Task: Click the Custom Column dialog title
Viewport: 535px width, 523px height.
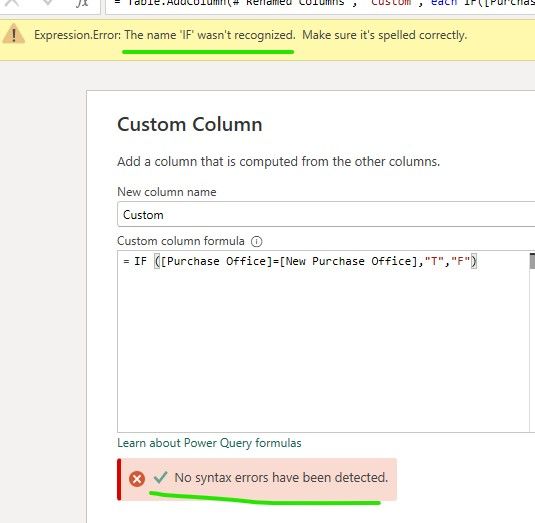Action: [x=190, y=124]
